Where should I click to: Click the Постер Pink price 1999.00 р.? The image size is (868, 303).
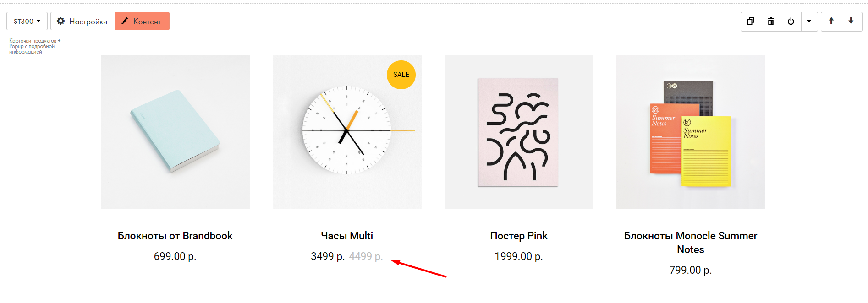point(519,256)
